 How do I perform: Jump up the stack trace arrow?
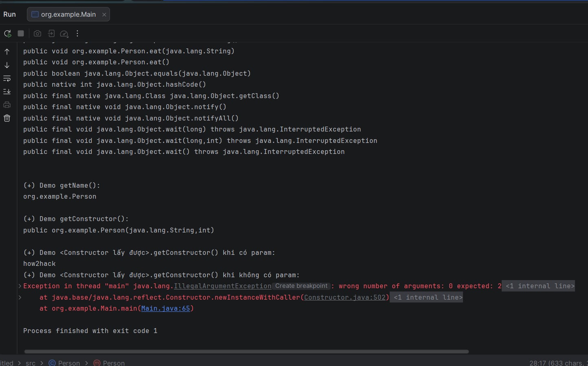[7, 52]
